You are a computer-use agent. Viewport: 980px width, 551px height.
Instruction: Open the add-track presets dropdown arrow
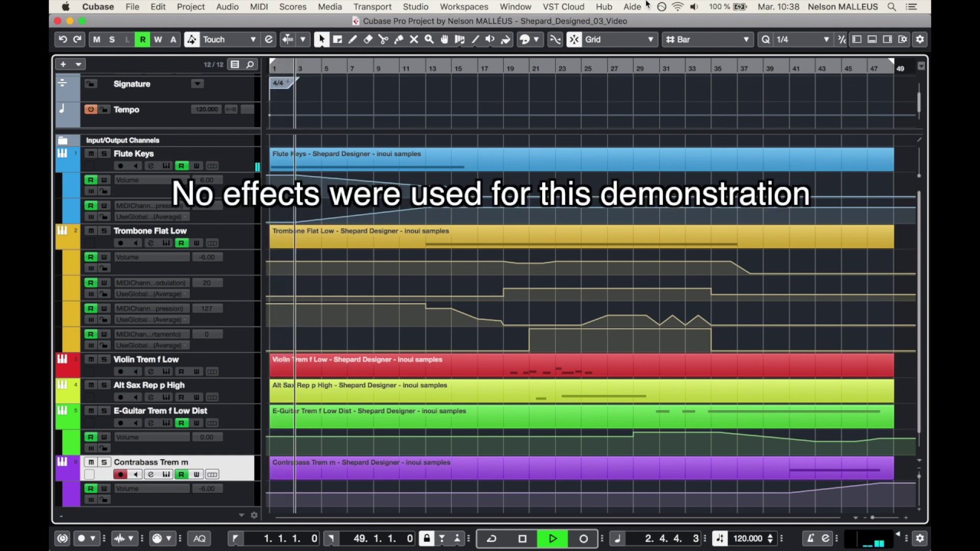point(78,65)
